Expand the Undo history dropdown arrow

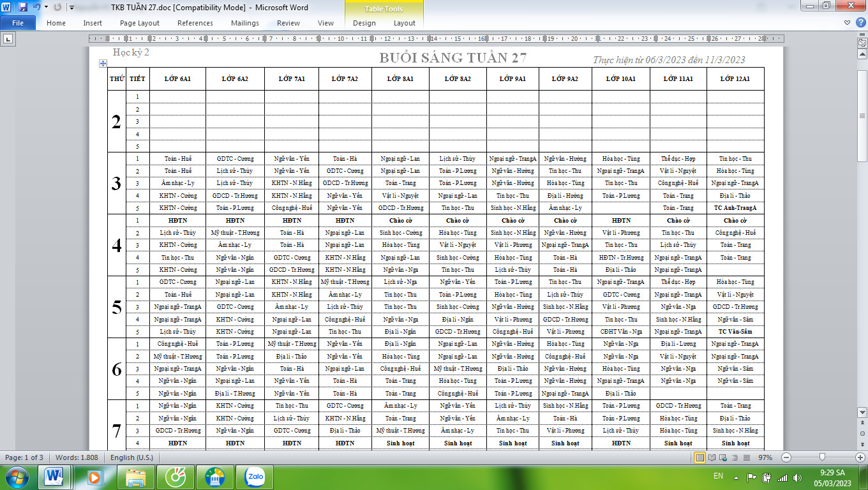click(46, 8)
